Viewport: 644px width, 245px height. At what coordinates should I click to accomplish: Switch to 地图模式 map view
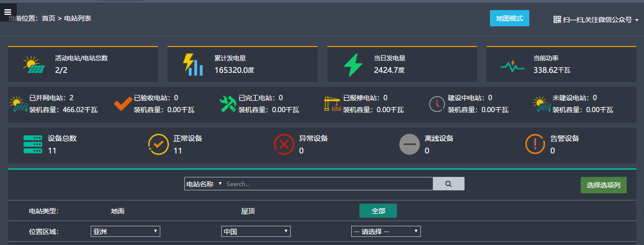[x=509, y=18]
